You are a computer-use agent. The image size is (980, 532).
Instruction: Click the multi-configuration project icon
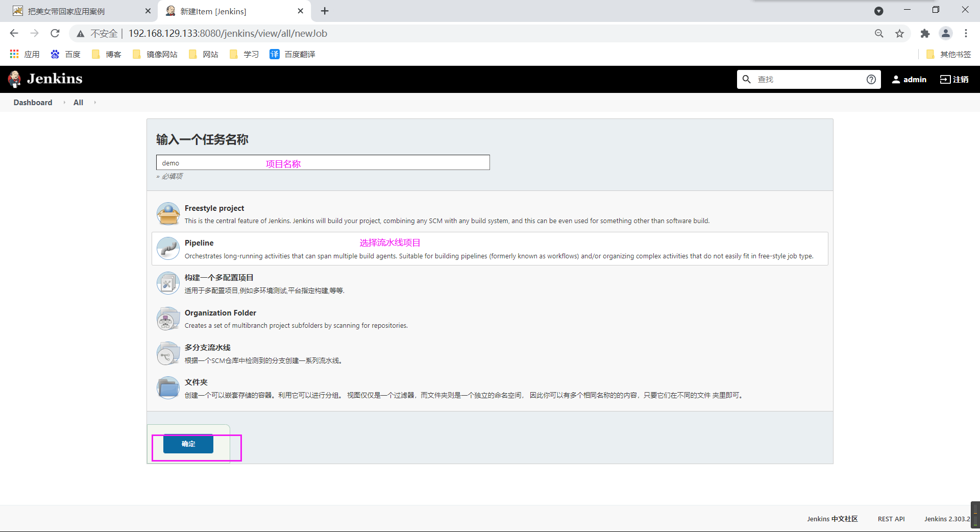pos(168,283)
